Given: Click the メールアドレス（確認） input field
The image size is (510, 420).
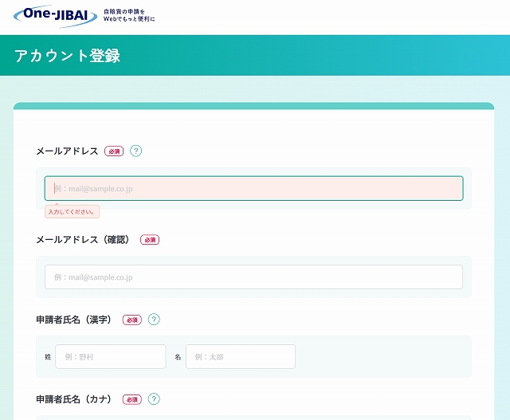Looking at the screenshot, I should [x=253, y=277].
